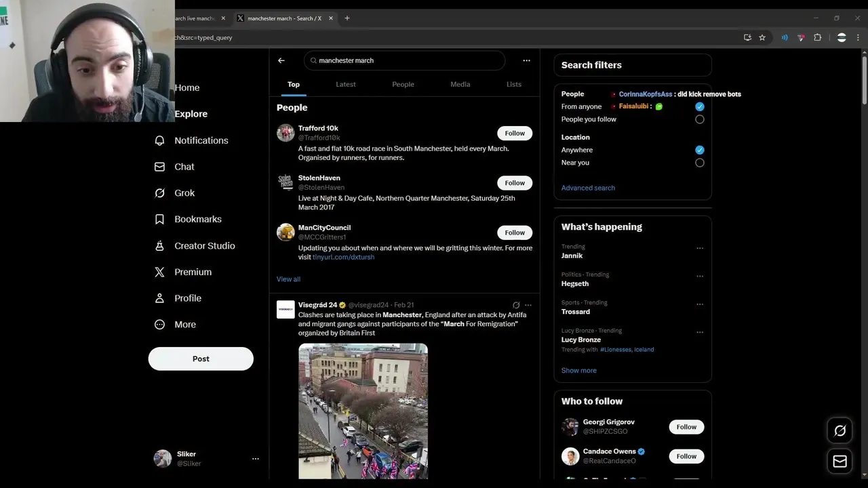Go to Home in sidebar
868x488 pixels.
click(x=187, y=87)
